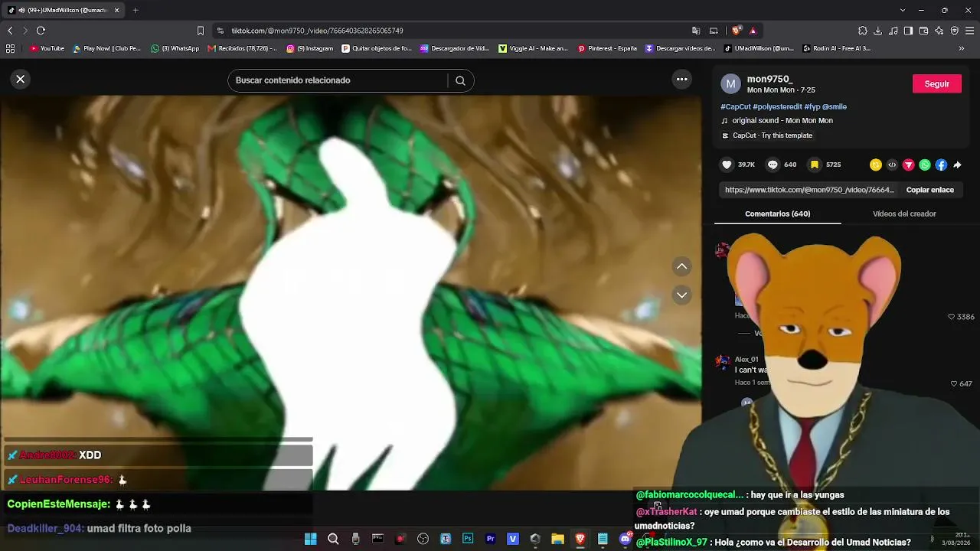Open Instagram bookmark
The image size is (980, 551).
click(310, 48)
